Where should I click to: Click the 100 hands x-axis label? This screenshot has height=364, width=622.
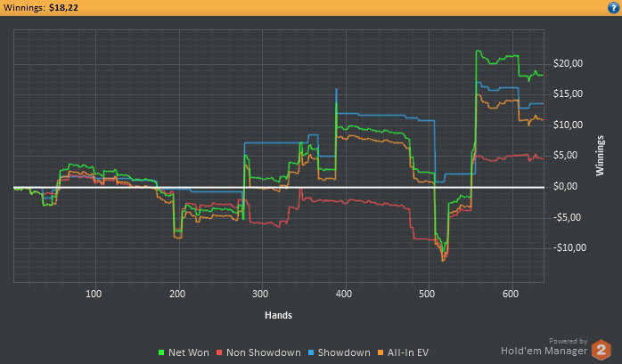(94, 294)
